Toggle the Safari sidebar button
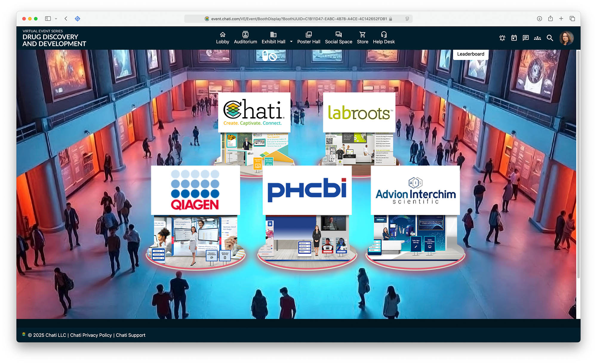 point(48,19)
